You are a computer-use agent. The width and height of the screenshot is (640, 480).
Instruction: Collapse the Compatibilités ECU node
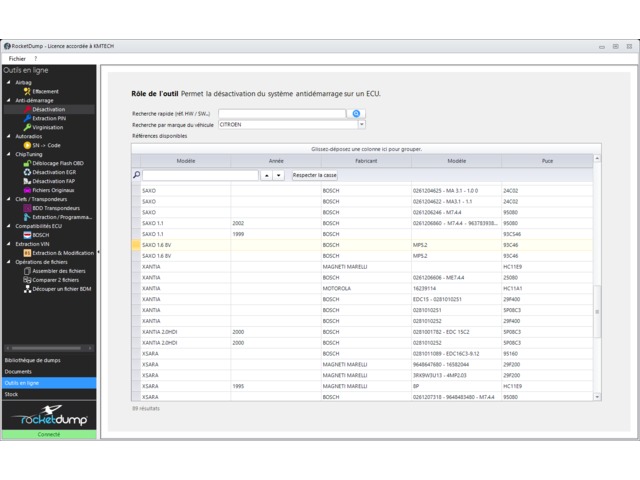9,226
